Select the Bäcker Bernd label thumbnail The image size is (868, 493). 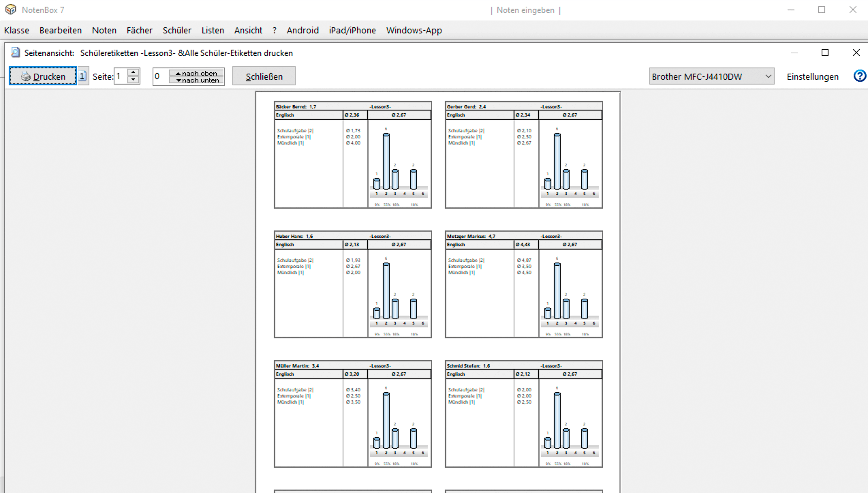[353, 154]
